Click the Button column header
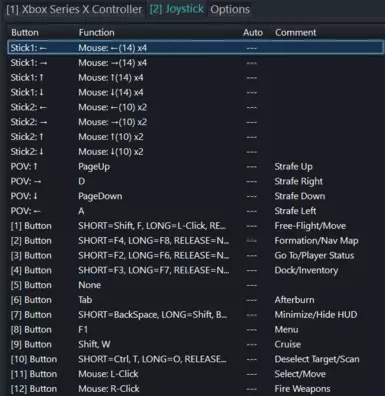Image resolution: width=385 pixels, height=396 pixels. (x=25, y=32)
